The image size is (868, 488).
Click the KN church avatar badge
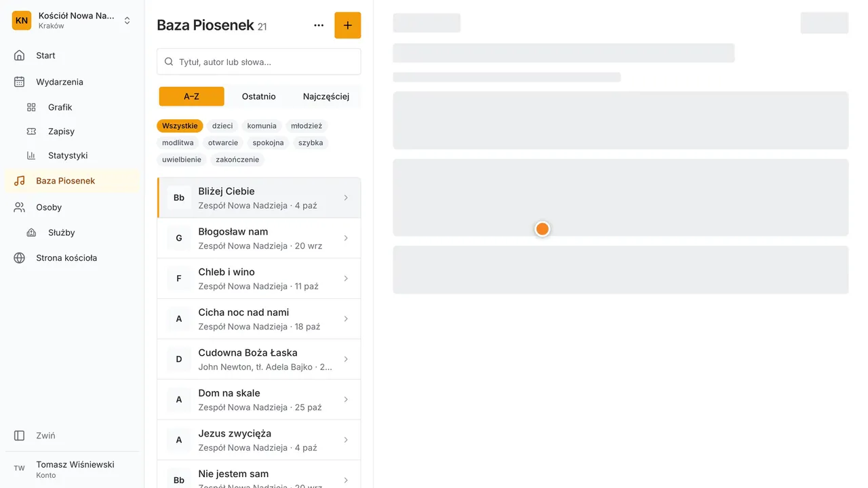coord(22,20)
